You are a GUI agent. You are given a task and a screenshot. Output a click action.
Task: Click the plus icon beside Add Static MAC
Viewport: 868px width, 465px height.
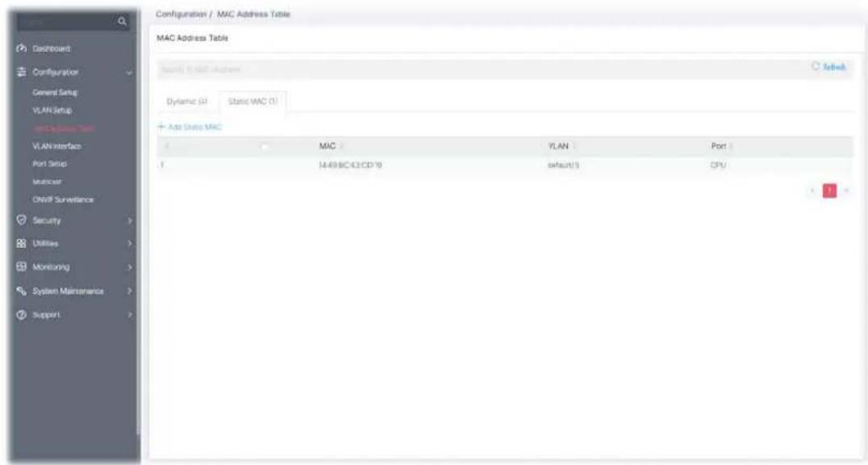(161, 127)
